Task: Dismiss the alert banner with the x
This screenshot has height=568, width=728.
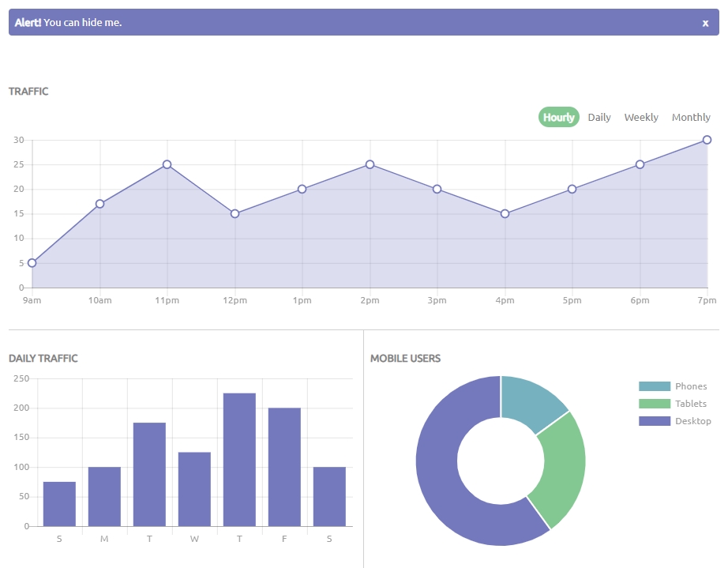Action: (705, 23)
